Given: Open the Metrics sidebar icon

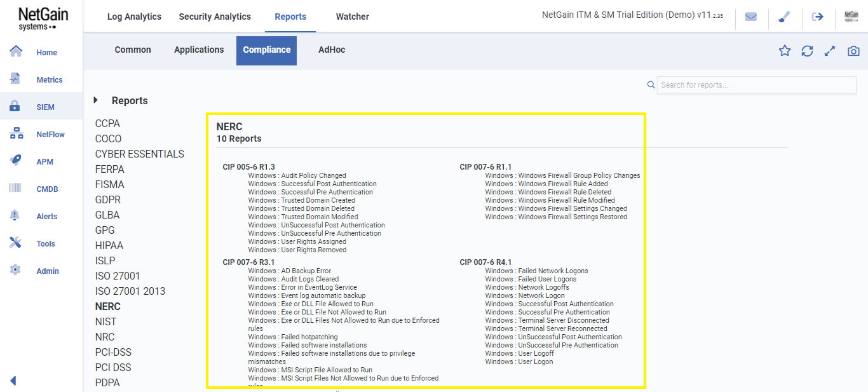Looking at the screenshot, I should 16,79.
